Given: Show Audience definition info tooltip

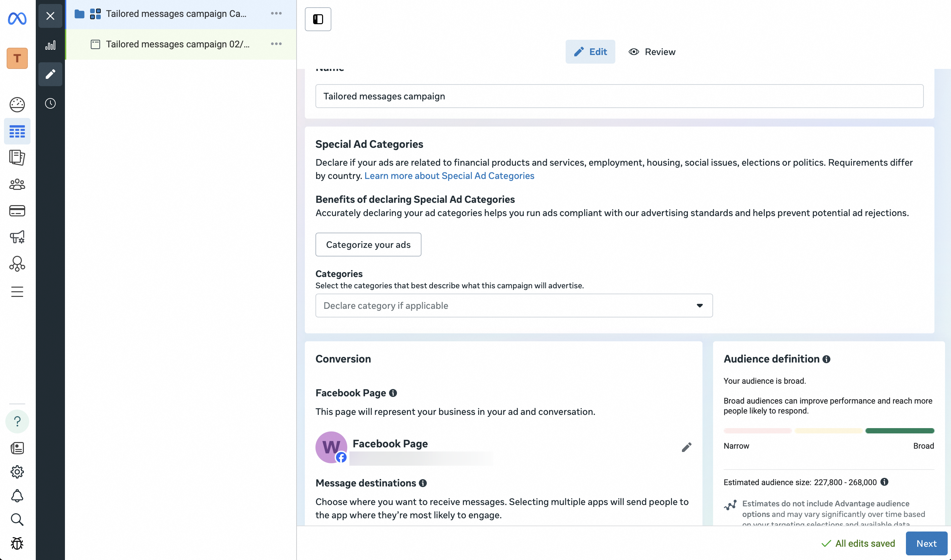Looking at the screenshot, I should point(826,359).
